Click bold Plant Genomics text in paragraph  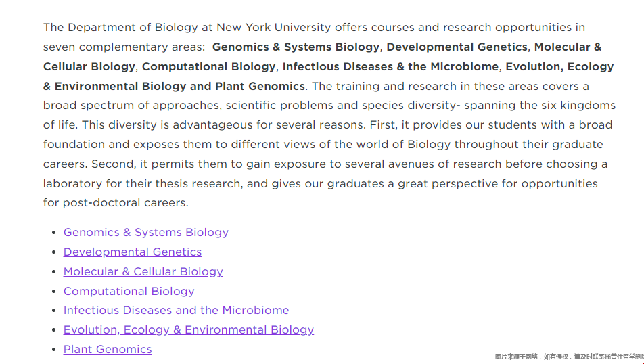pyautogui.click(x=260, y=87)
